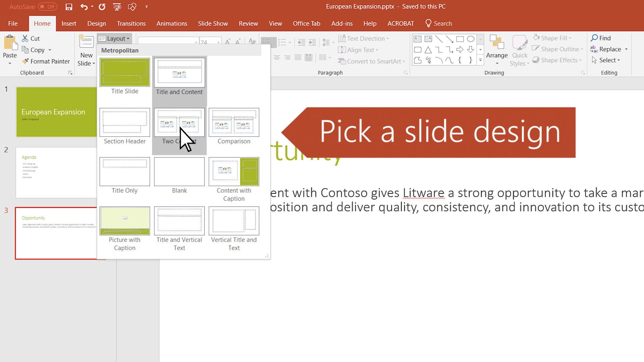Screen dimensions: 644x362
Task: Click the New Slide icon
Action: coord(86,42)
